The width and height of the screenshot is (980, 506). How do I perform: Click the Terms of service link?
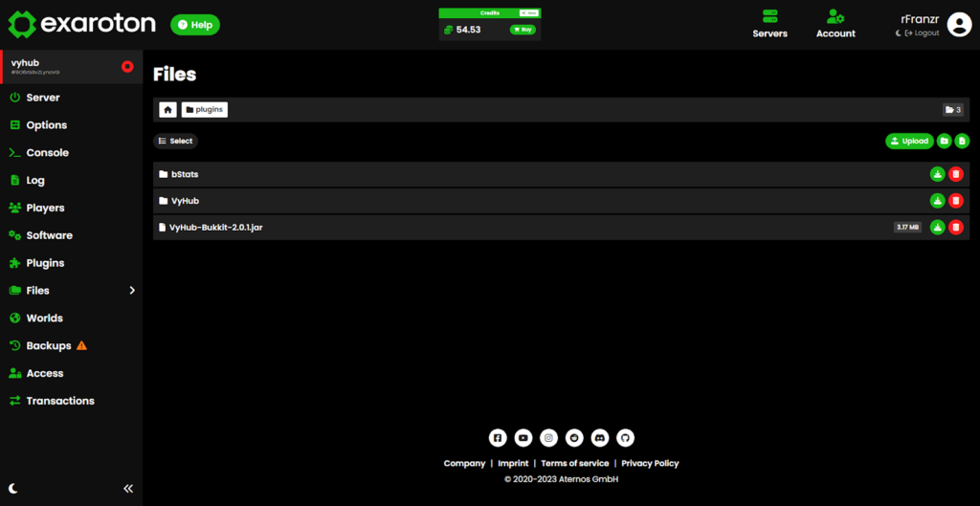(575, 464)
